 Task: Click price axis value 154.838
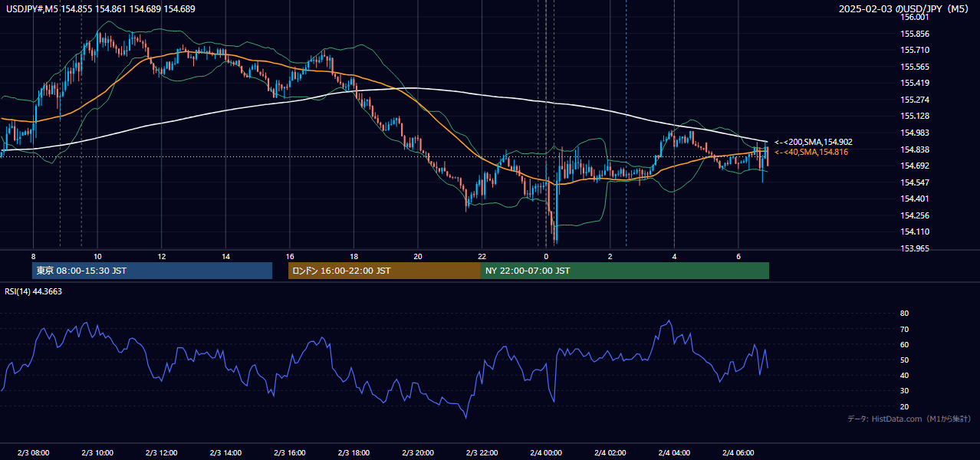tap(915, 149)
